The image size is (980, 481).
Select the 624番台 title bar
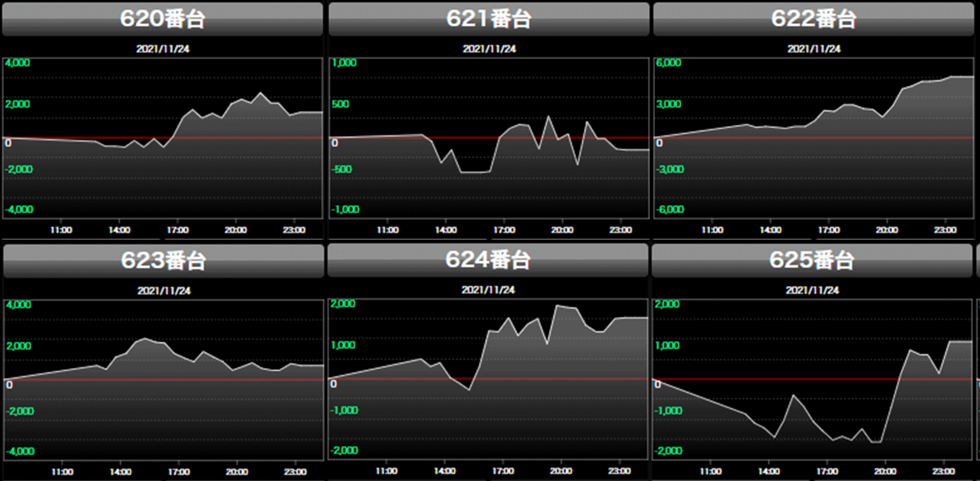point(488,260)
